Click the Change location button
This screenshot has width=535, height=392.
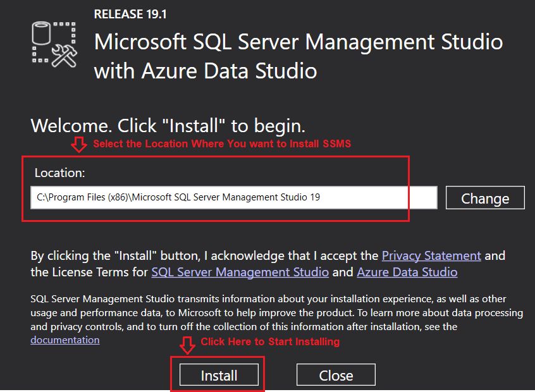pyautogui.click(x=485, y=198)
